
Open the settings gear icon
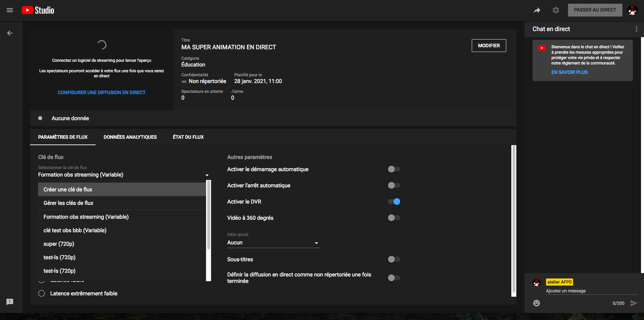coord(556,10)
